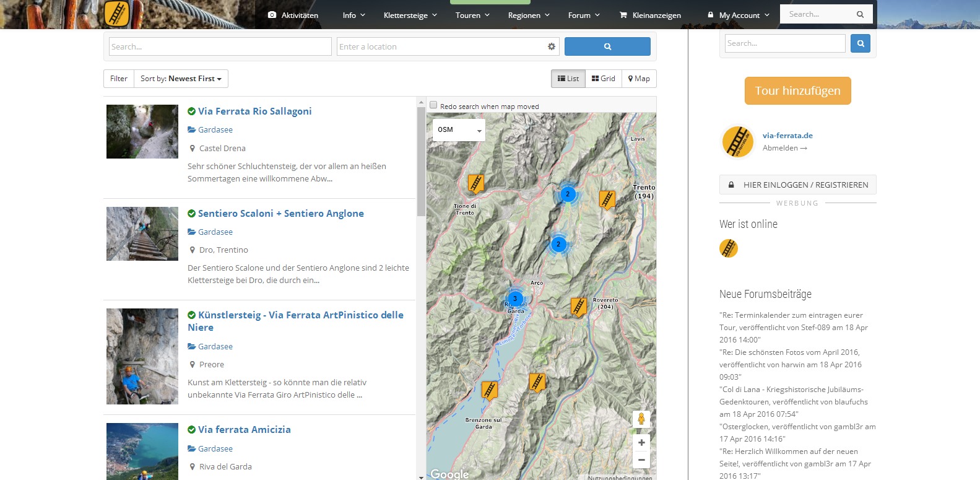The image size is (980, 480).
Task: Click the via-ferrata ladder logo in header
Action: coord(116,14)
